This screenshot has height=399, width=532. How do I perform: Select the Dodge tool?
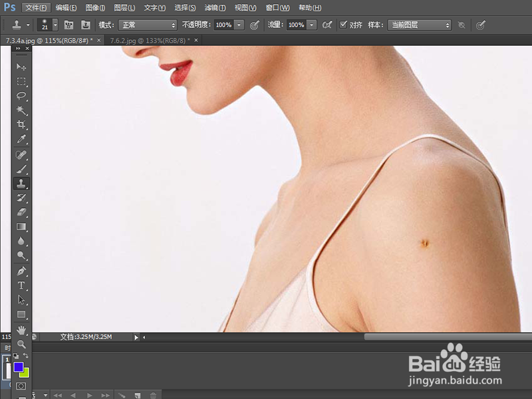pos(21,255)
